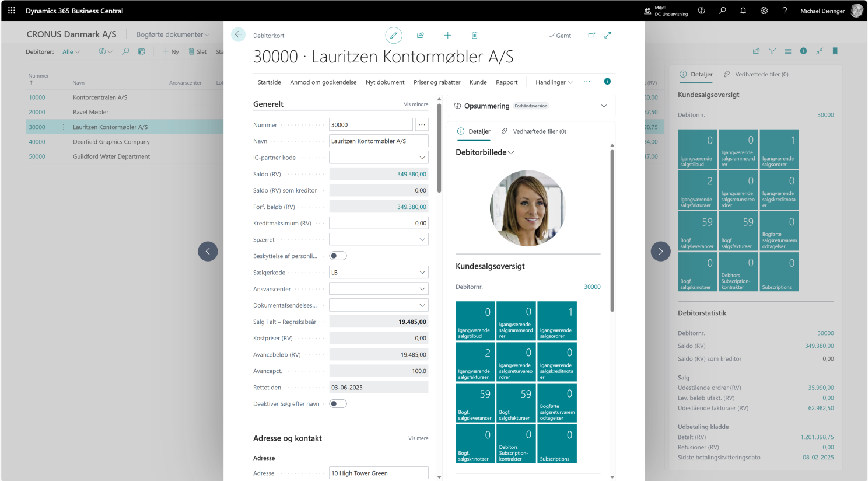Open the search magnifier in top bar
This screenshot has height=481, width=868.
(x=722, y=11)
